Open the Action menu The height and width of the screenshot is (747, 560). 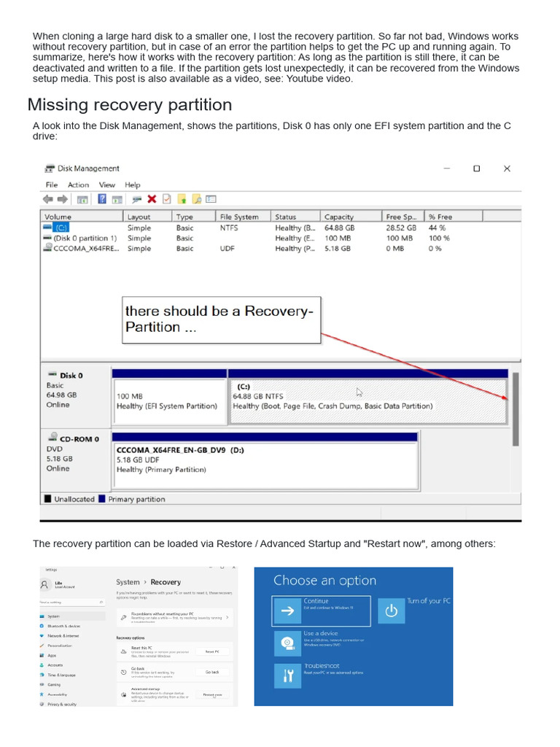click(x=78, y=185)
